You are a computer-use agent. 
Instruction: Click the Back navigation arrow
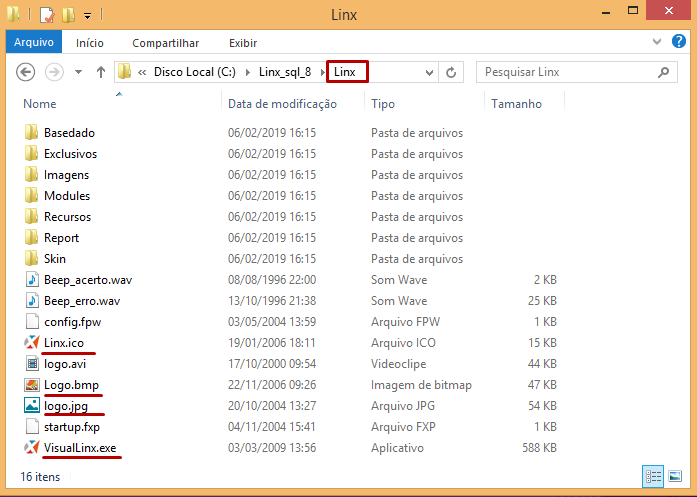[x=26, y=72]
